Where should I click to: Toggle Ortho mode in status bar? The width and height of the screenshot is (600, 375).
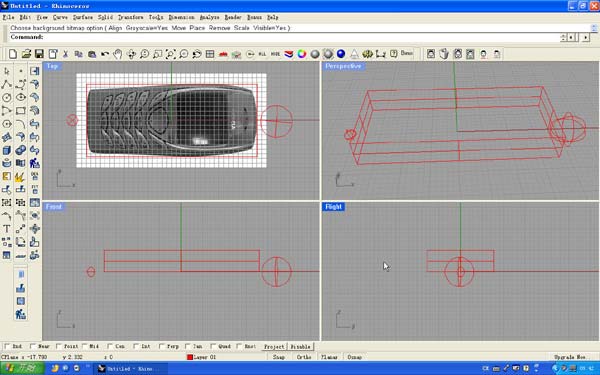pos(304,357)
